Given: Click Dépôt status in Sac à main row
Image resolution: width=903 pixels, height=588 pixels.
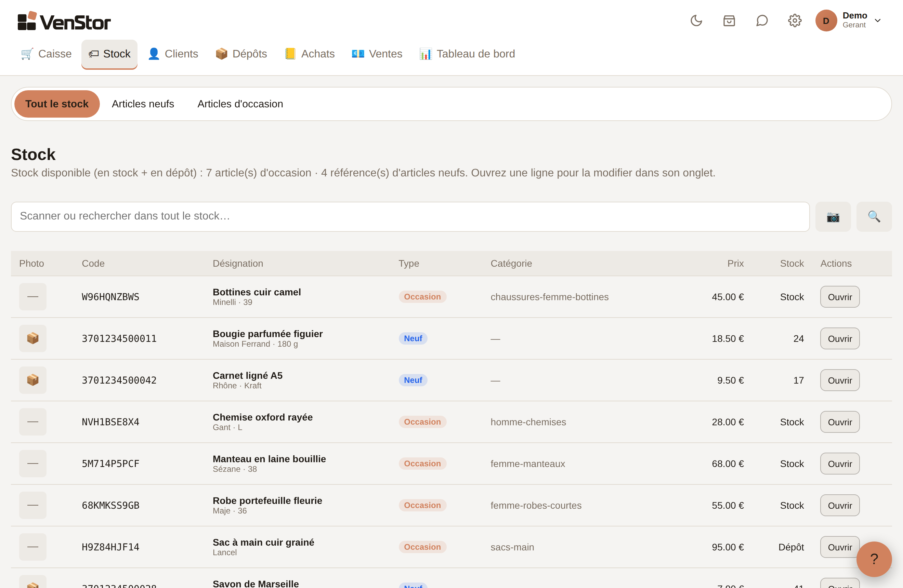Looking at the screenshot, I should 791,547.
